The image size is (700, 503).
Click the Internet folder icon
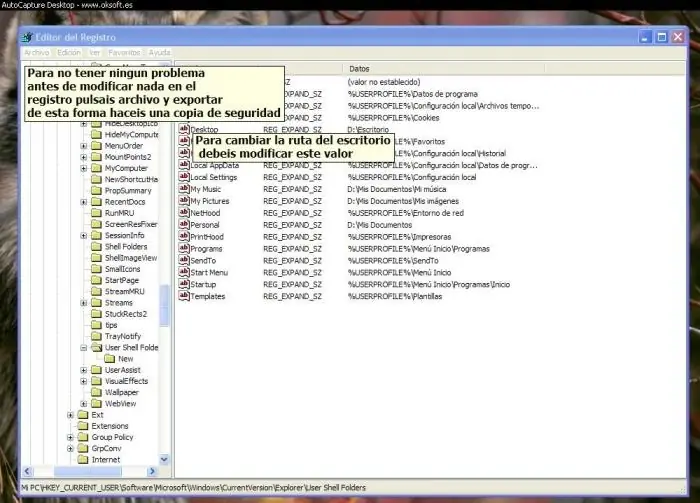83,459
